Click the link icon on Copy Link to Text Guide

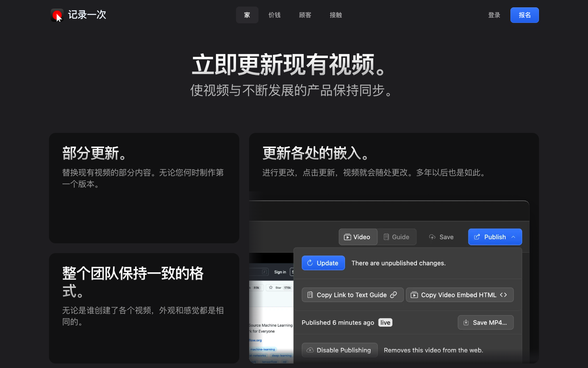point(394,294)
